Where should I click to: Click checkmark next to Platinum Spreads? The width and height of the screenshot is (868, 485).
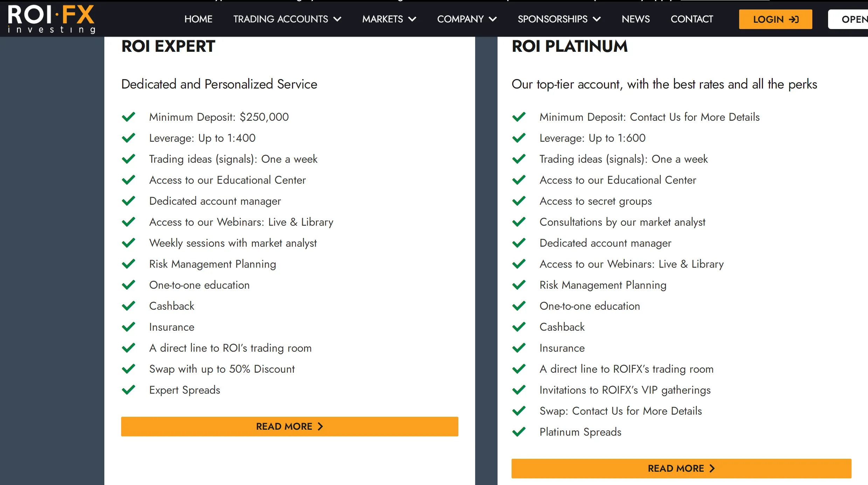coord(519,432)
